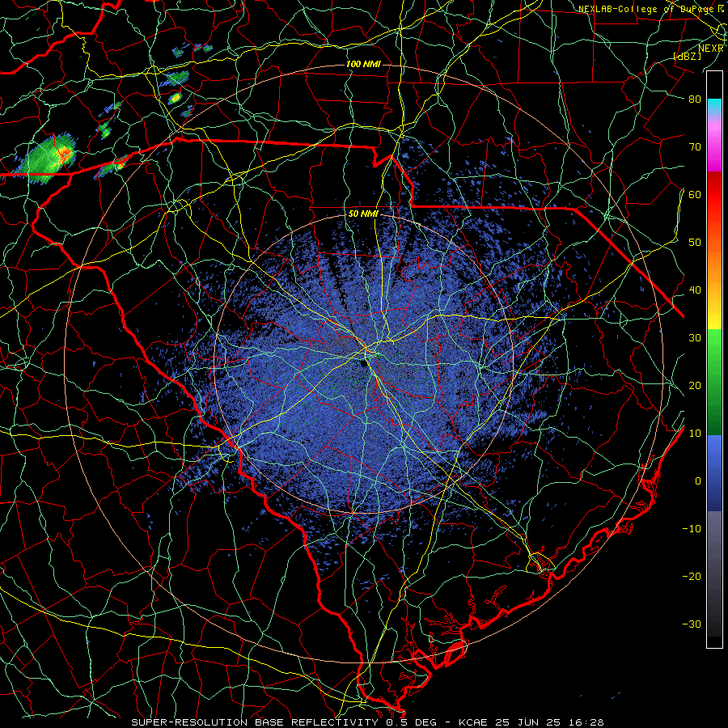Click the green segment of the reflectivity color bar

[714, 382]
